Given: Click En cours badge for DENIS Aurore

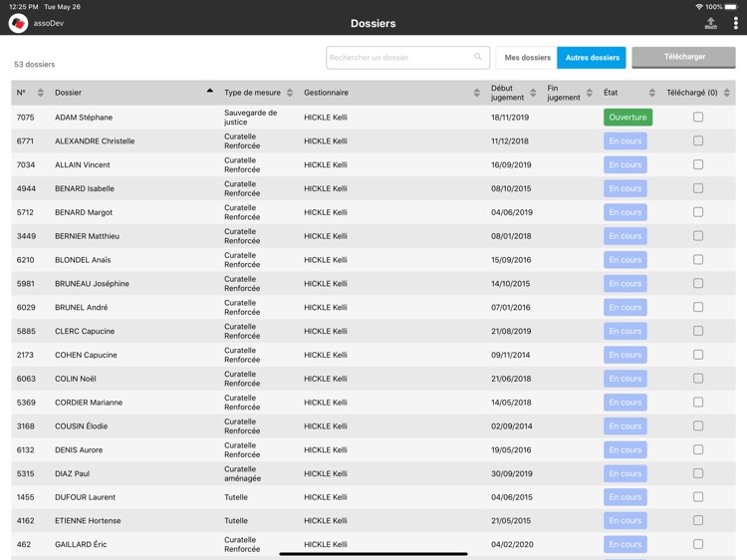Looking at the screenshot, I should [625, 450].
